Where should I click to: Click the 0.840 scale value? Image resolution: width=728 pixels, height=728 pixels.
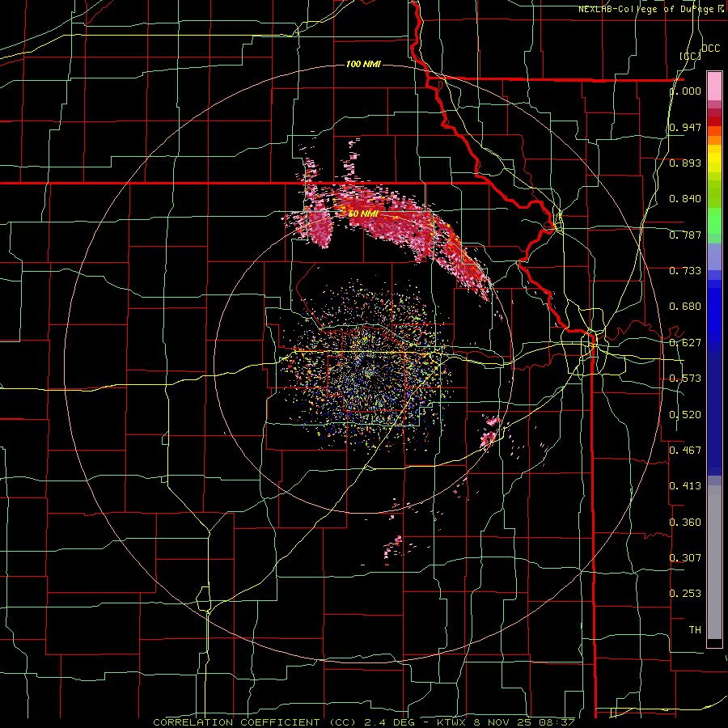pos(685,199)
